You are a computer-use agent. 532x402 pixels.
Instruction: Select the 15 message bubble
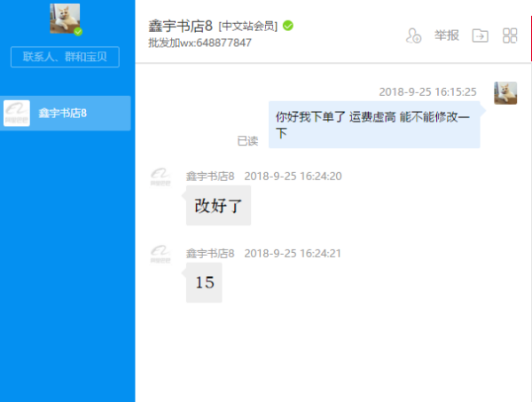[204, 282]
